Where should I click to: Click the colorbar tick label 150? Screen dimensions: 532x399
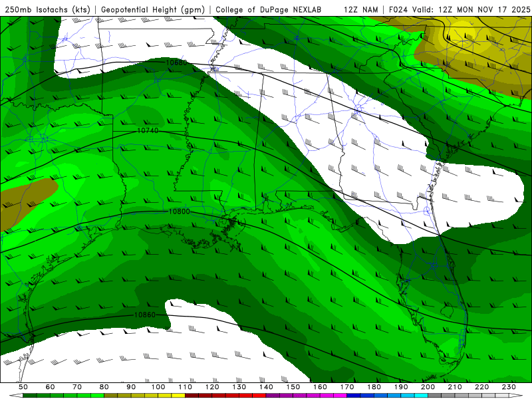(x=293, y=387)
